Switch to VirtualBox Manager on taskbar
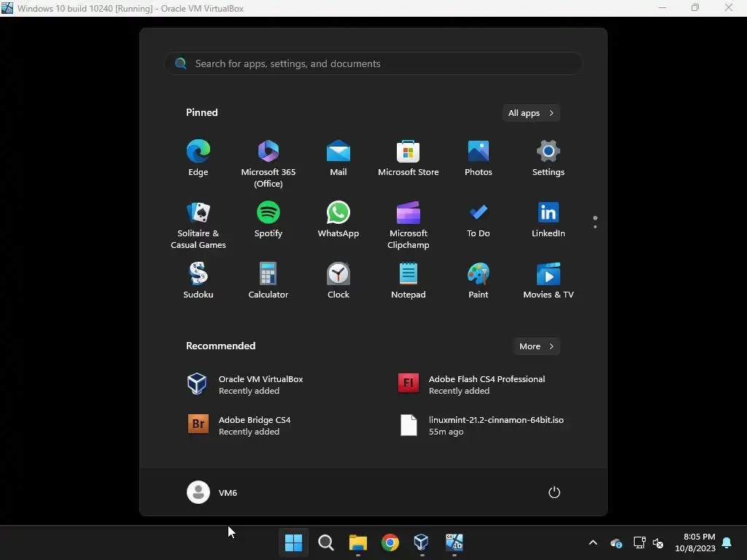The height and width of the screenshot is (560, 747). pos(422,542)
